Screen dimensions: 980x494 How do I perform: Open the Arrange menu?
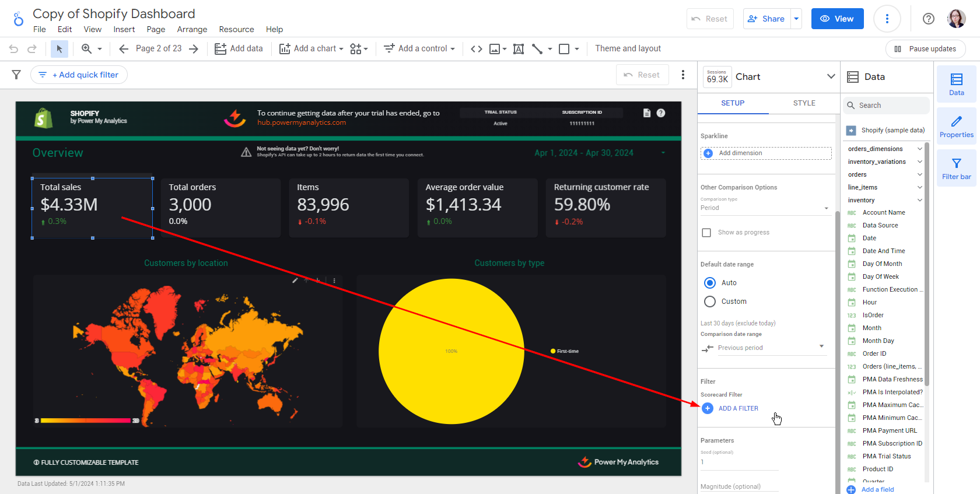click(x=192, y=29)
